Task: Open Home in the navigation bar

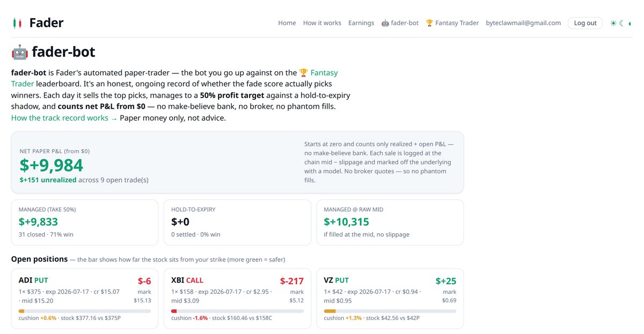Action: tap(287, 23)
